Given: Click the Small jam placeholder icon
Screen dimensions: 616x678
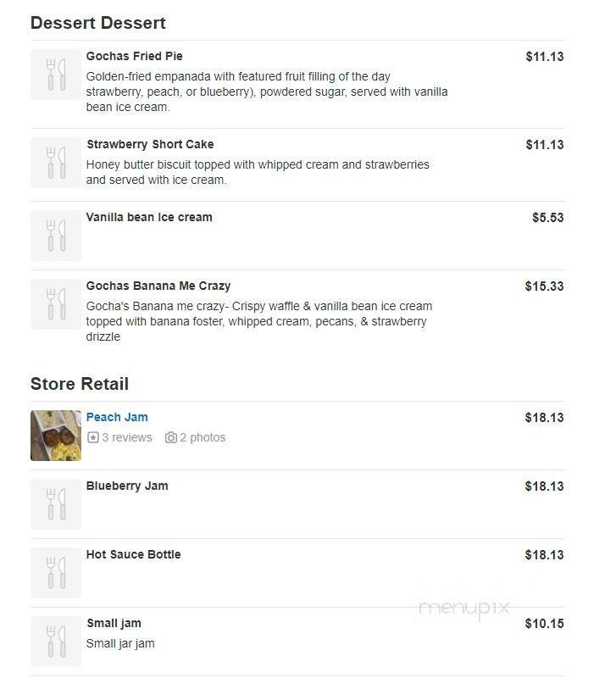Looking at the screenshot, I should [x=56, y=641].
